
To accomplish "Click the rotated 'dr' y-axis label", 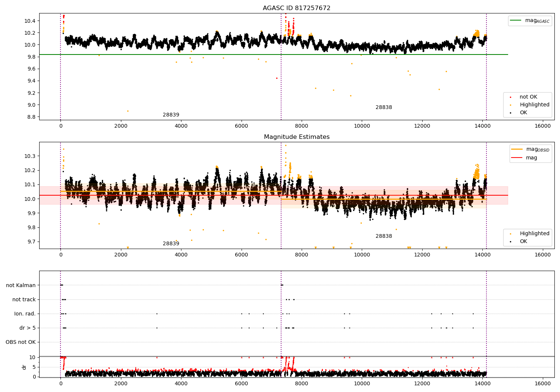I will pyautogui.click(x=24, y=367).
